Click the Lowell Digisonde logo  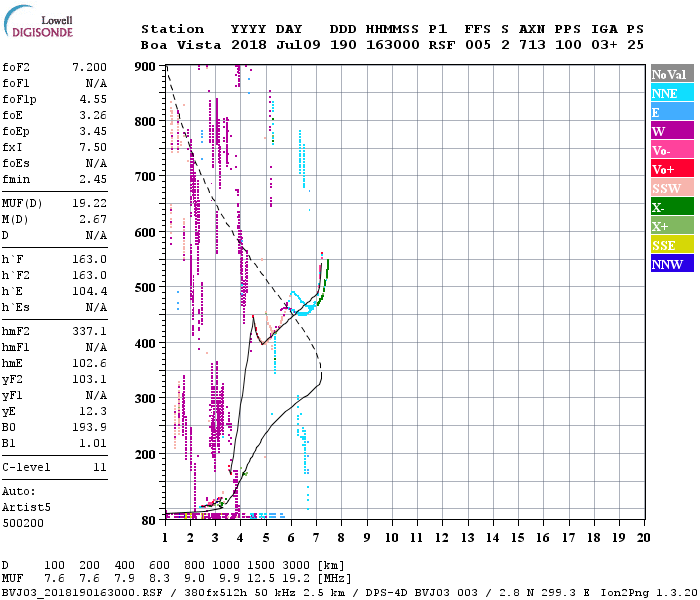(x=38, y=22)
